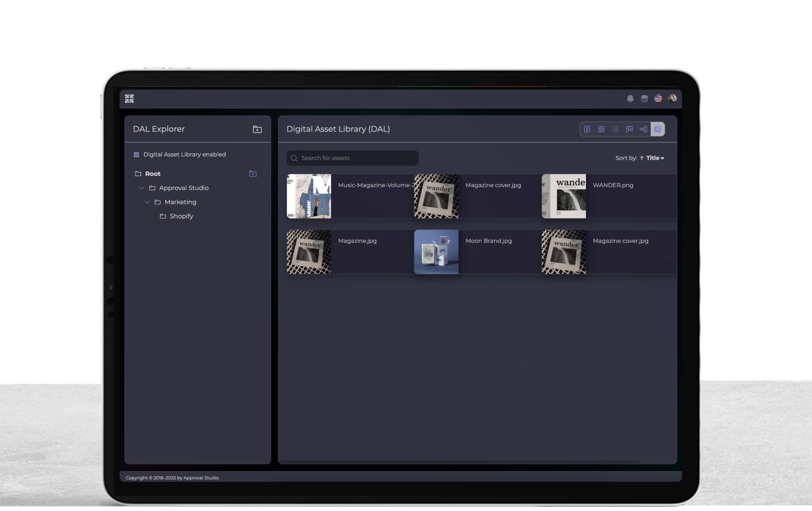Viewport: 812px width, 511px height.
Task: Select the Shopify folder
Action: click(x=181, y=216)
